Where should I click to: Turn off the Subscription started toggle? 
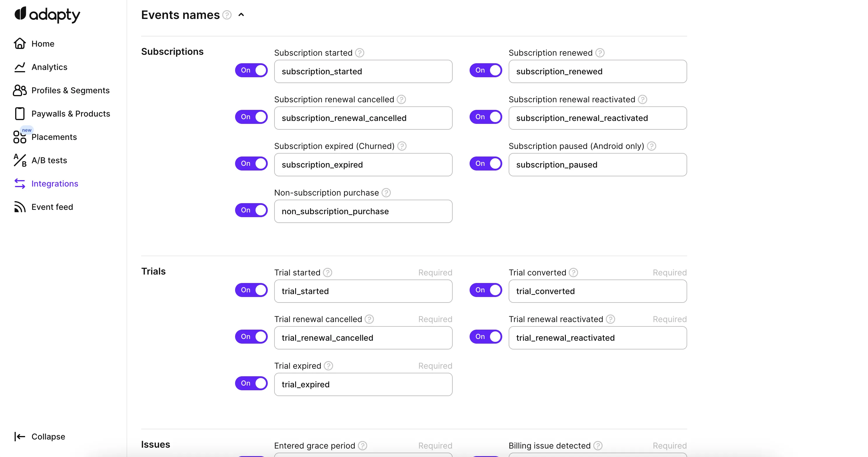click(251, 70)
